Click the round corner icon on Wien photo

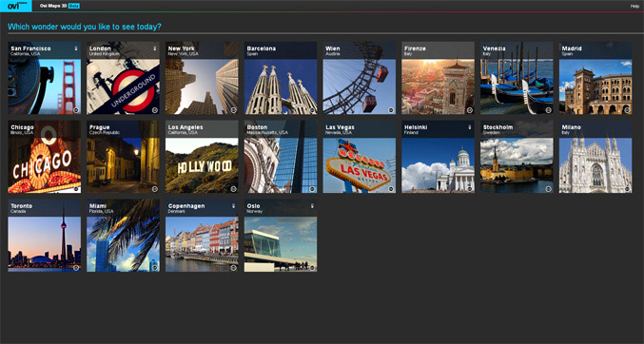tap(391, 110)
